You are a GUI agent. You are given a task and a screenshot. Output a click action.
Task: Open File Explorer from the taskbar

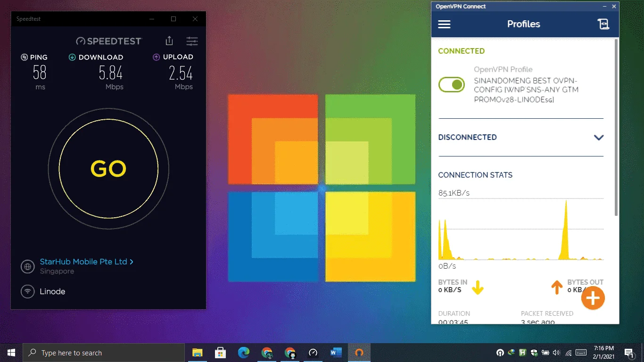point(197,353)
